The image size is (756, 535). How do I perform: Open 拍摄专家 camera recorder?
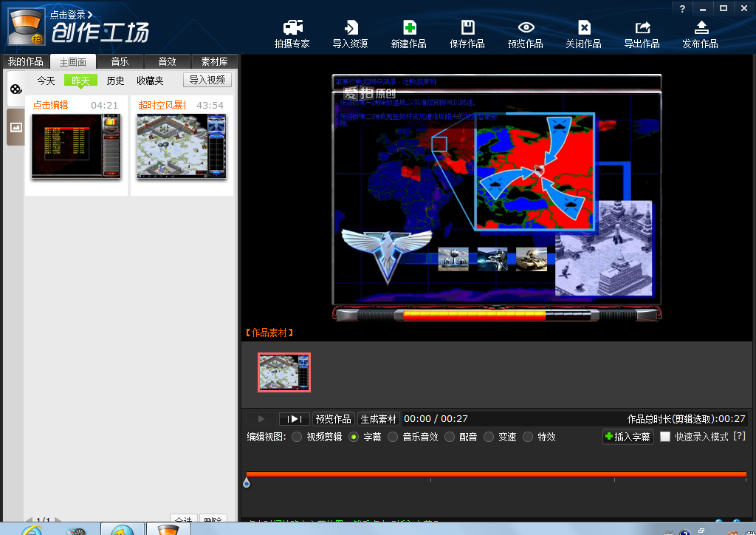(x=292, y=28)
